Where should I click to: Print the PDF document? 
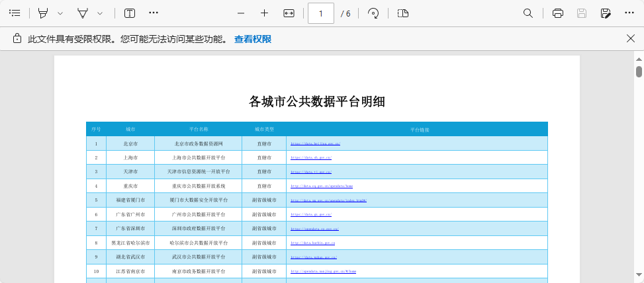point(558,13)
